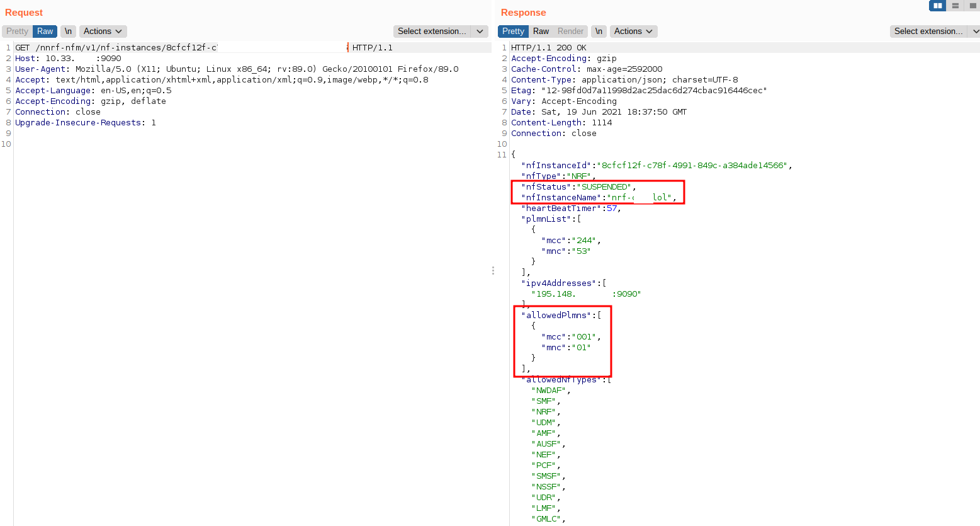The image size is (980, 526).
Task: Click Response Select extension arrow button
Action: pyautogui.click(x=976, y=31)
